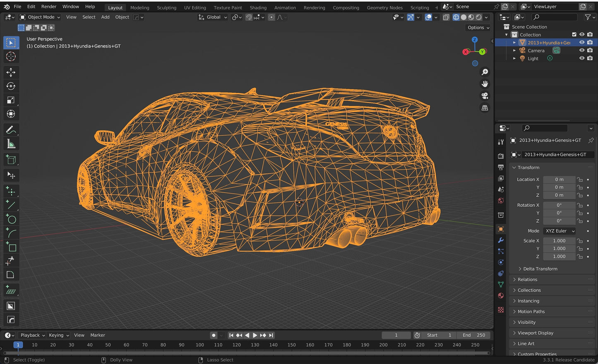Disable the Camera in renders
The width and height of the screenshot is (598, 364).
590,50
